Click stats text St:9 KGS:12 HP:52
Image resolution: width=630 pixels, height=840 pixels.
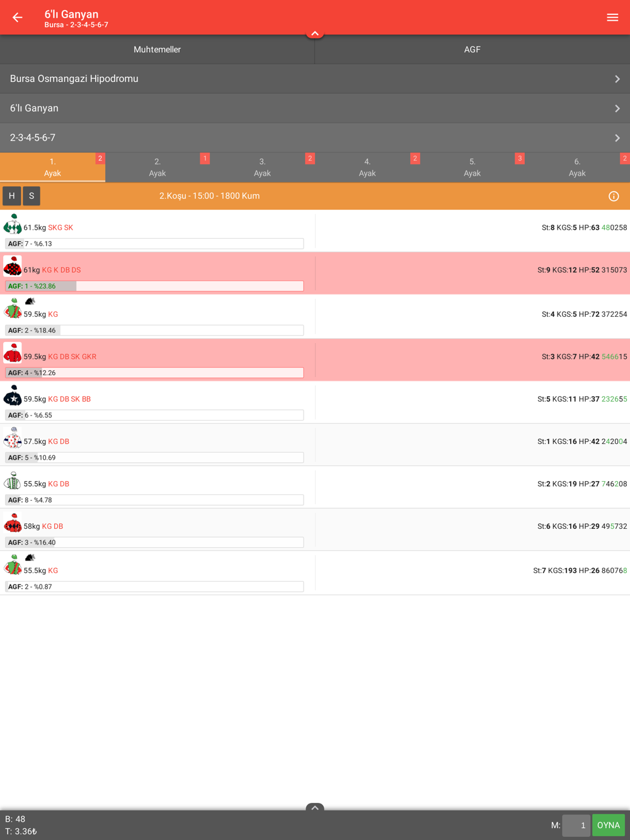[x=568, y=270]
